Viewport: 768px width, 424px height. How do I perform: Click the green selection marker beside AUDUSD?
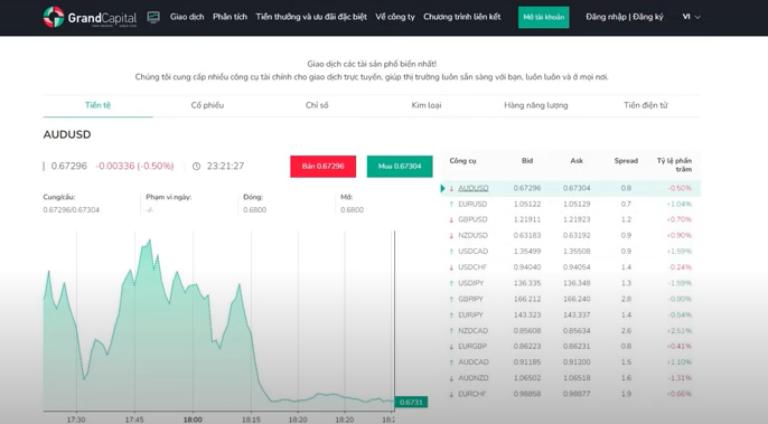click(443, 188)
